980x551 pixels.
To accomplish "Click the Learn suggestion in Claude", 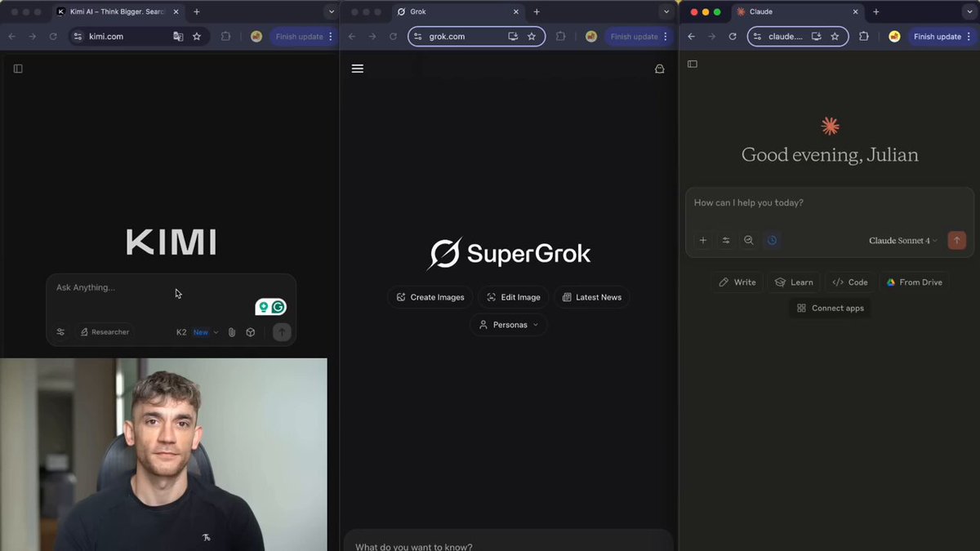I will (794, 282).
